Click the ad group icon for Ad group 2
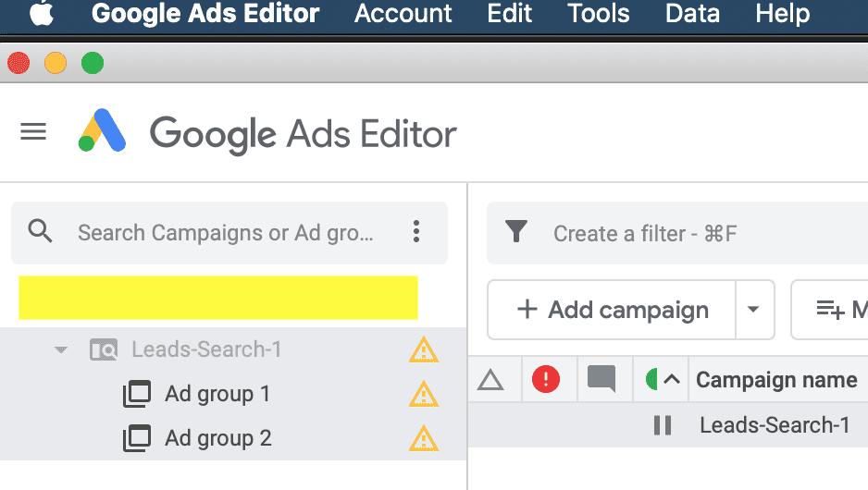This screenshot has height=490, width=868. (137, 438)
